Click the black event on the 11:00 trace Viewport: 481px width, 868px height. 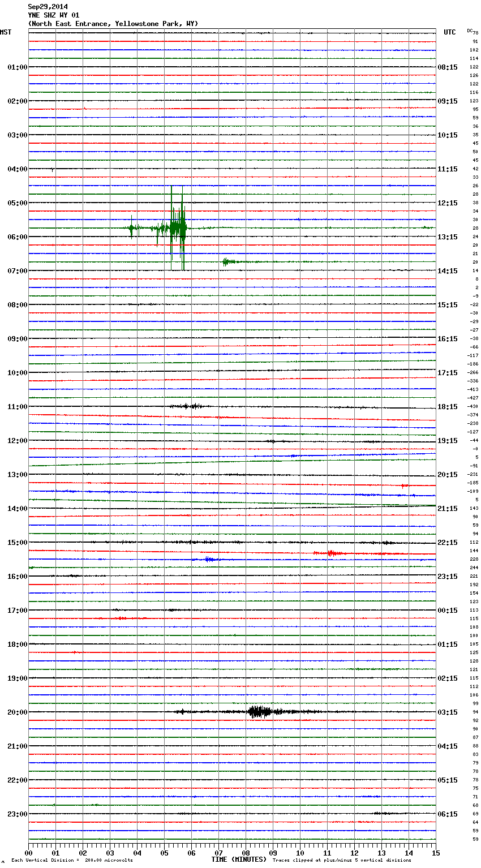click(186, 406)
